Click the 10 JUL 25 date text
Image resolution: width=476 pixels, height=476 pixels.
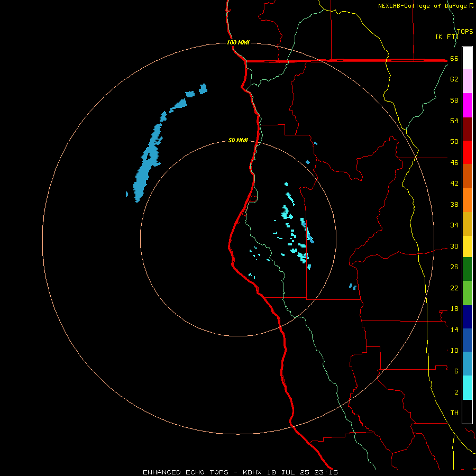[288, 472]
